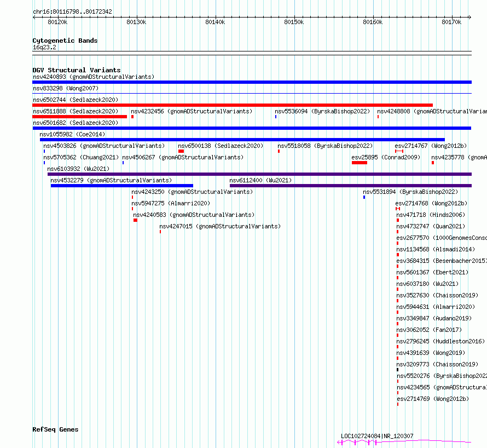Viewport: 487px width, 448px height.
Task: Click nsv5947275 (Almarri2020) label
Action: click(171, 203)
